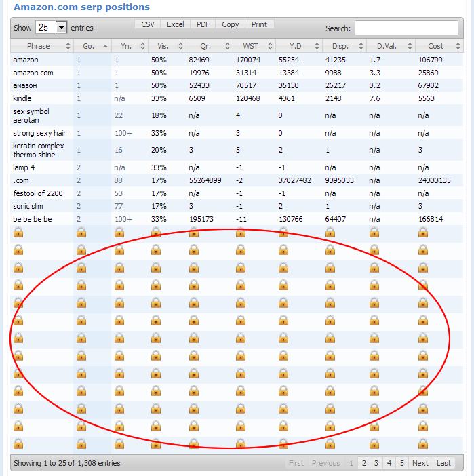Focus the Search input field
The height and width of the screenshot is (476, 474).
tap(406, 28)
